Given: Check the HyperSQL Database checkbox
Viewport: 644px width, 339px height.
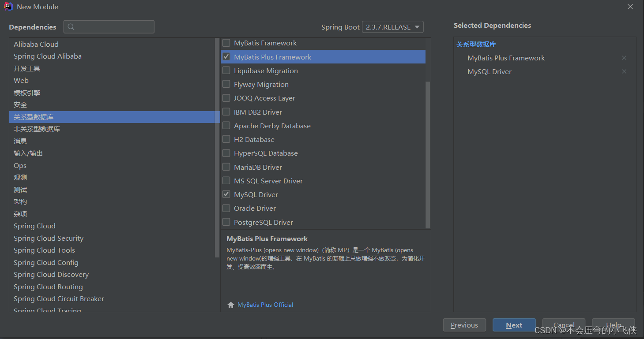Looking at the screenshot, I should [x=226, y=153].
